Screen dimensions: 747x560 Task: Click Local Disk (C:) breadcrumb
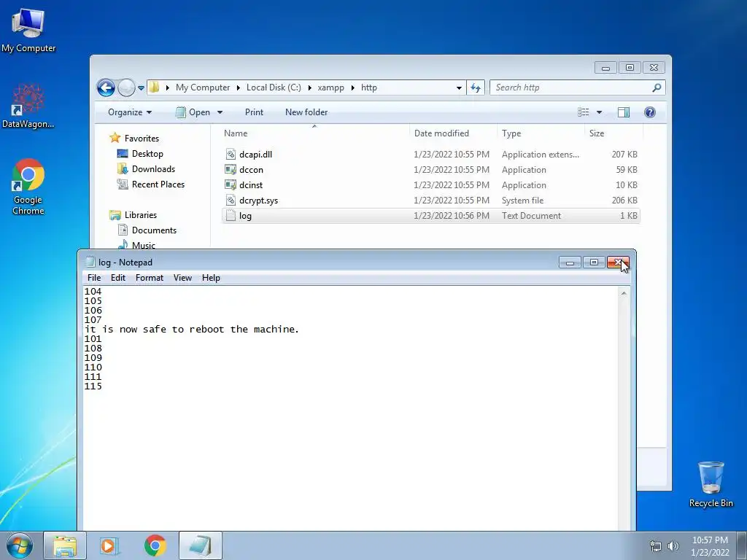pos(274,87)
